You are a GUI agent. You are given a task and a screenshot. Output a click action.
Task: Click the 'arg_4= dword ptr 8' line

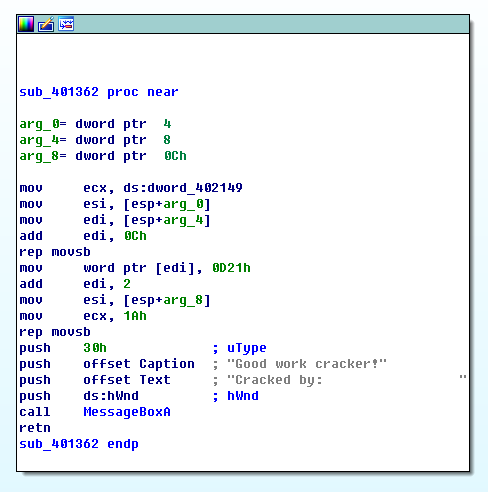click(95, 140)
